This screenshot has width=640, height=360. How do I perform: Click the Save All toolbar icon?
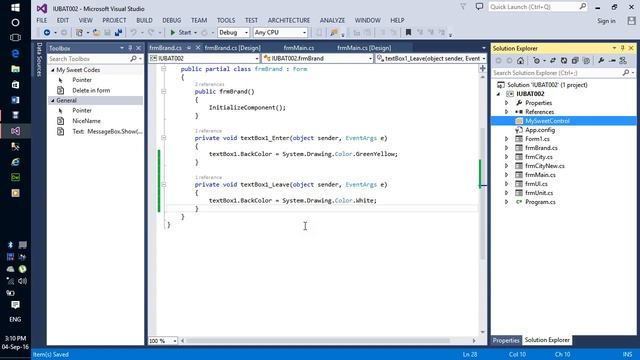(118, 32)
